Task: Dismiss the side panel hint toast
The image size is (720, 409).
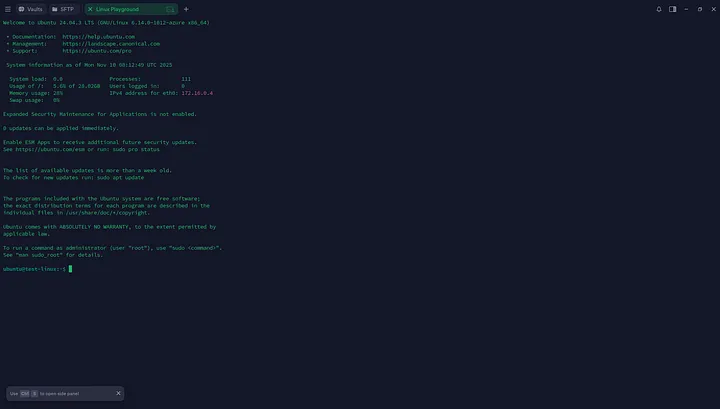Action: point(118,393)
